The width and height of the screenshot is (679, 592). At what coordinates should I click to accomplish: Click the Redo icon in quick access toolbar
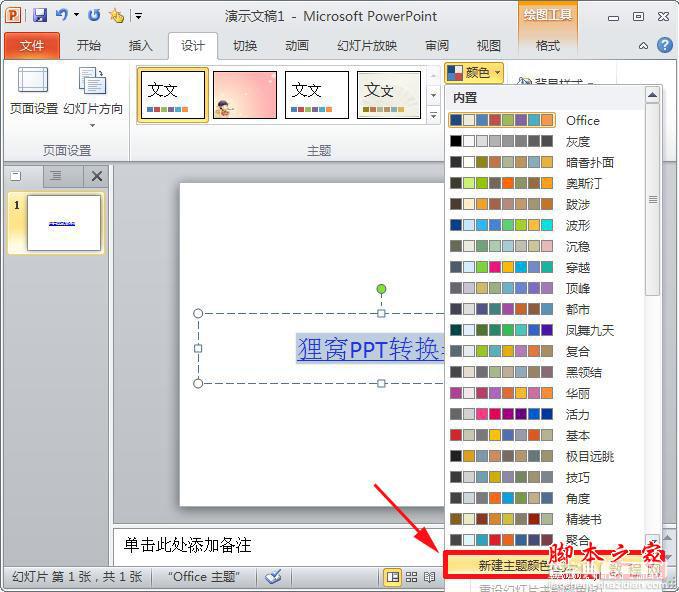coord(94,16)
